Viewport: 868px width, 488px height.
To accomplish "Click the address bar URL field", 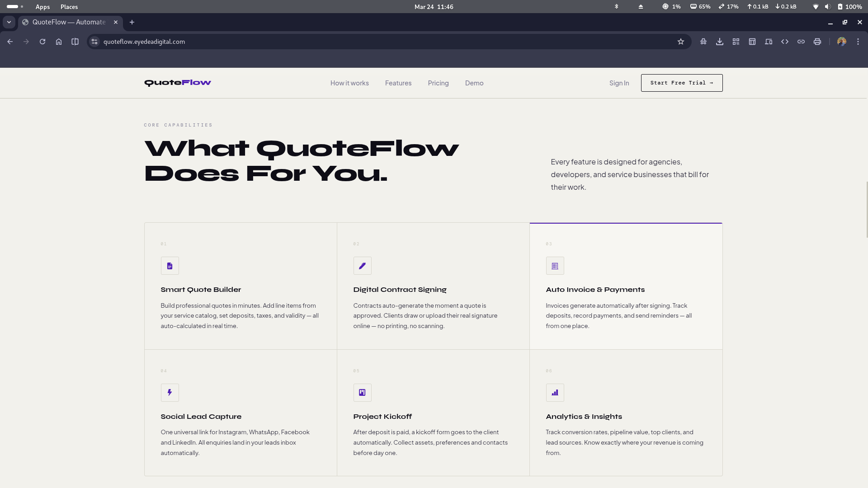I will [316, 42].
